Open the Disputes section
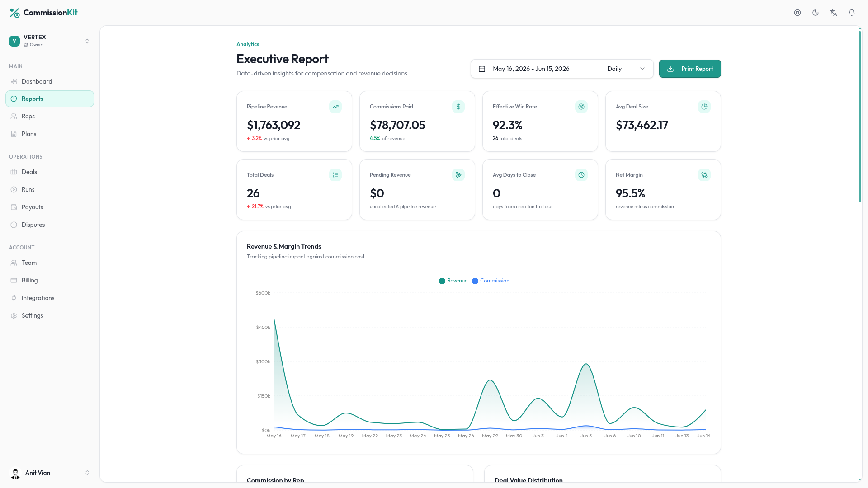 click(x=50, y=225)
